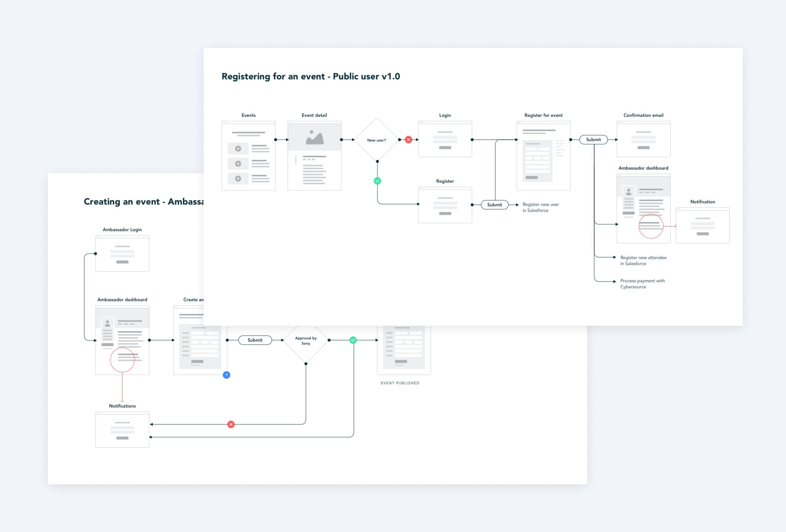The height and width of the screenshot is (532, 786).
Task: Select the New user? decision diamond
Action: pyautogui.click(x=377, y=140)
